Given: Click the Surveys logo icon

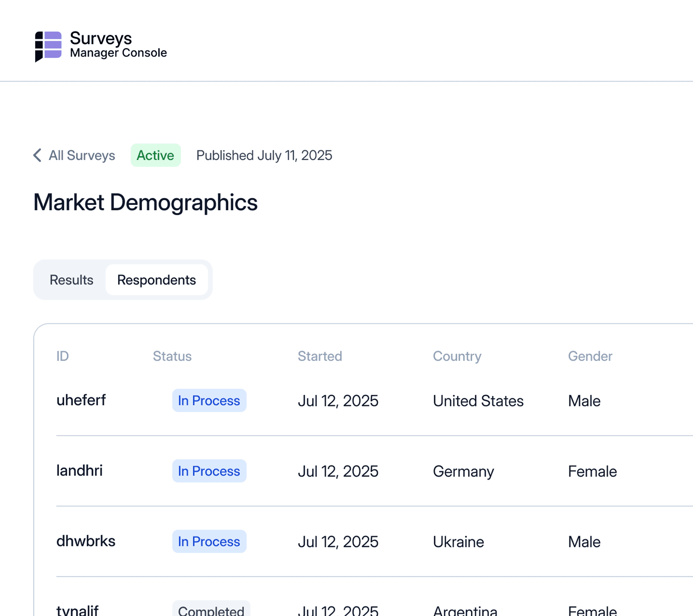Looking at the screenshot, I should pos(48,46).
